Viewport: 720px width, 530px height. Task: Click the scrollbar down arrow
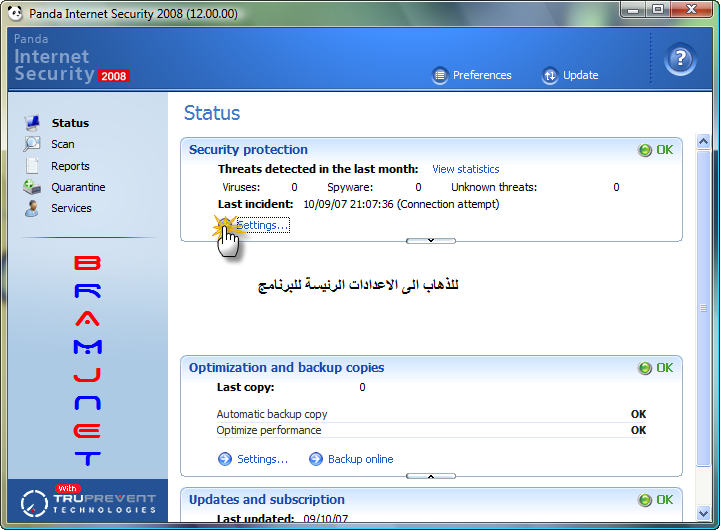(703, 513)
